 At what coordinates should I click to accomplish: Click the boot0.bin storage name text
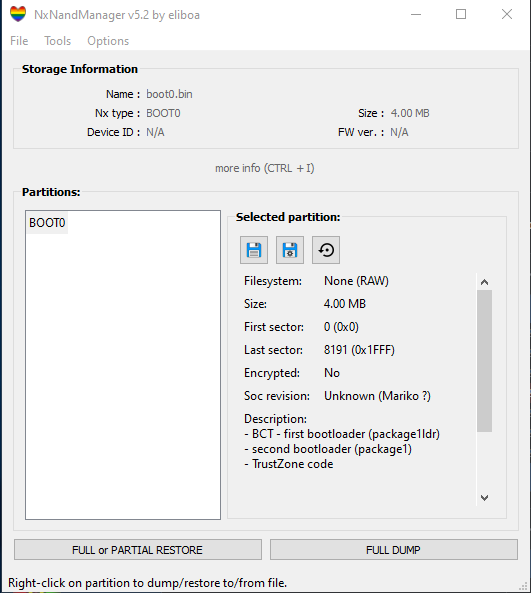coord(169,94)
